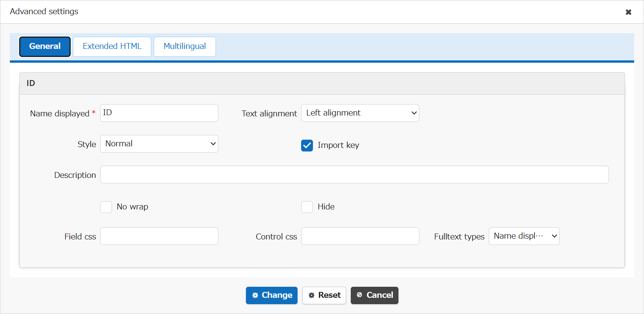Open the Multilingual tab

(185, 47)
